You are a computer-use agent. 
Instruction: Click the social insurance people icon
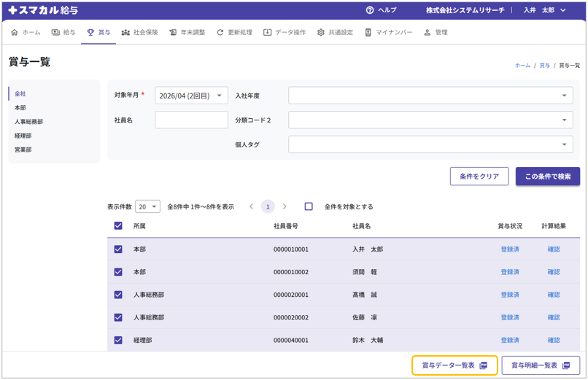click(125, 33)
